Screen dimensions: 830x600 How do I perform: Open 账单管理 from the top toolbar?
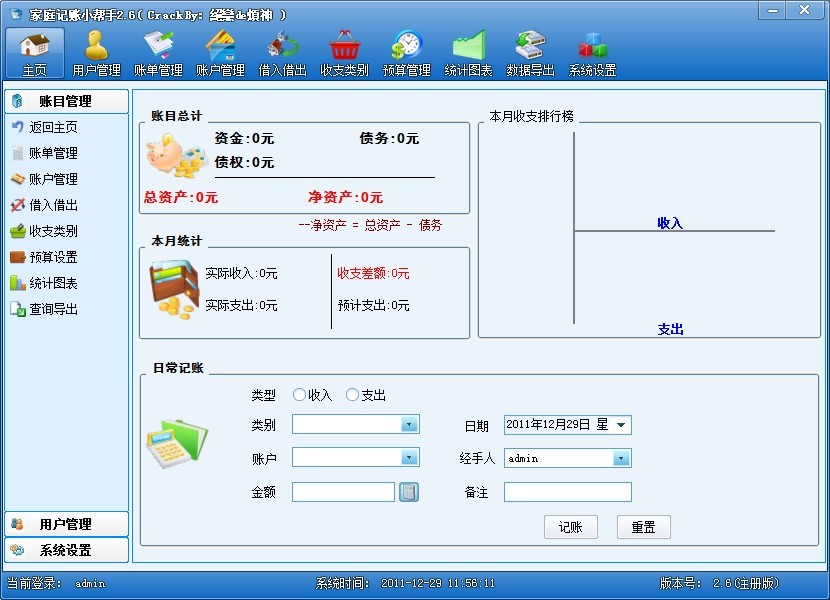tap(158, 53)
